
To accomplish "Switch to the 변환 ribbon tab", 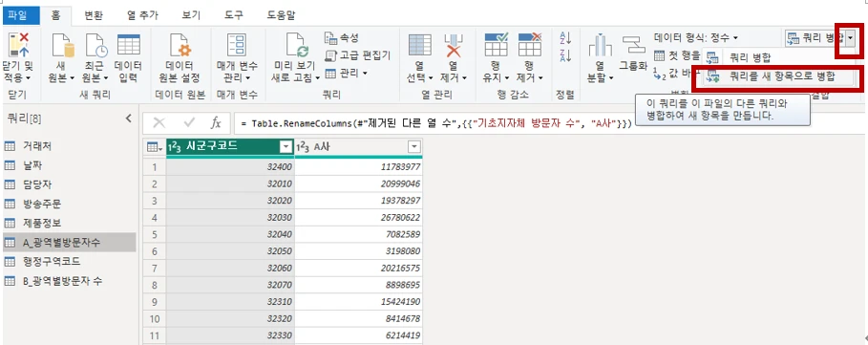I will point(93,15).
